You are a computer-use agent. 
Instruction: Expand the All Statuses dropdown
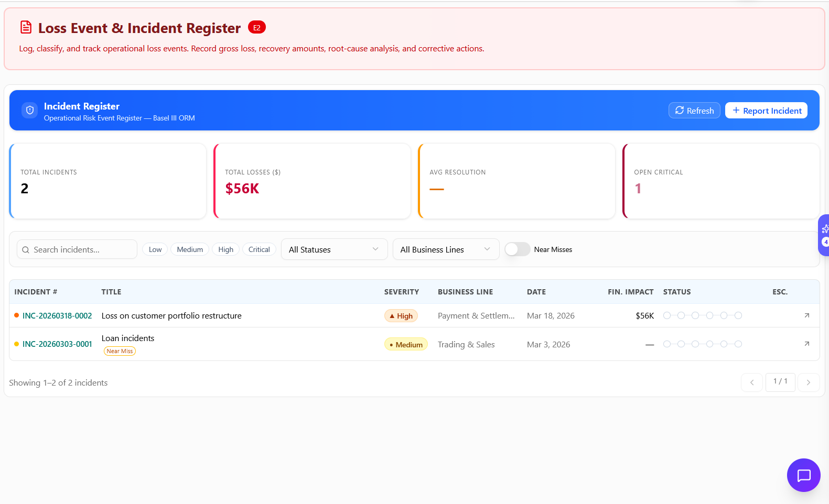334,249
